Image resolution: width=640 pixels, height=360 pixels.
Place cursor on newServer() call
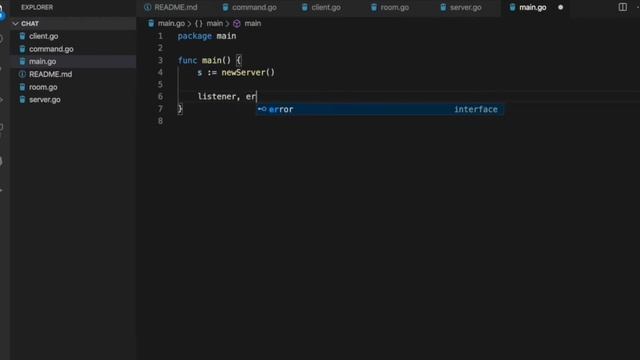tap(248, 73)
